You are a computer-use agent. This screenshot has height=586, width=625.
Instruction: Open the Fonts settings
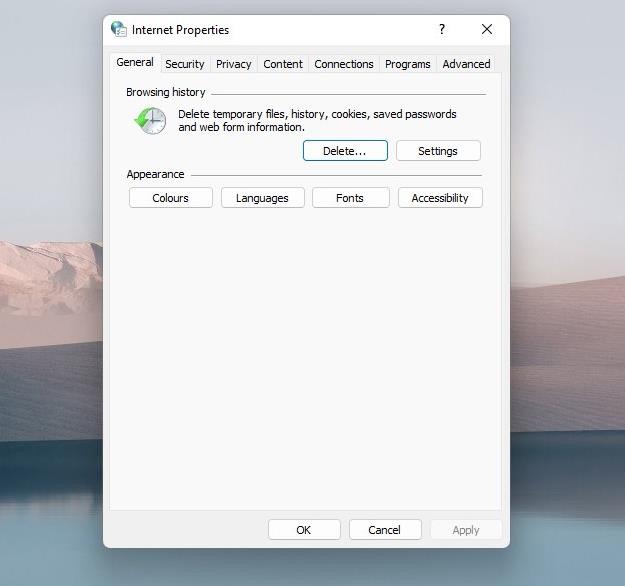coord(350,198)
